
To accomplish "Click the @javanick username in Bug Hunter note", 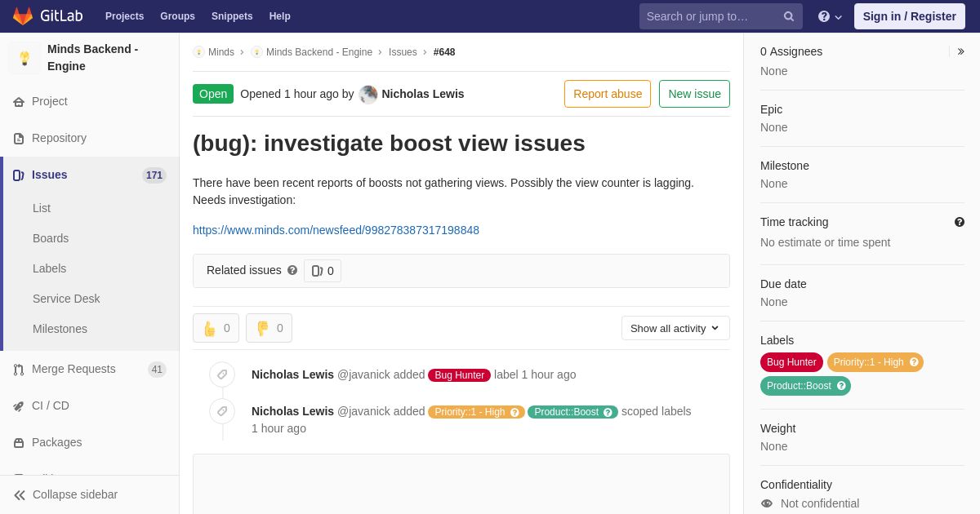I will click(x=363, y=374).
